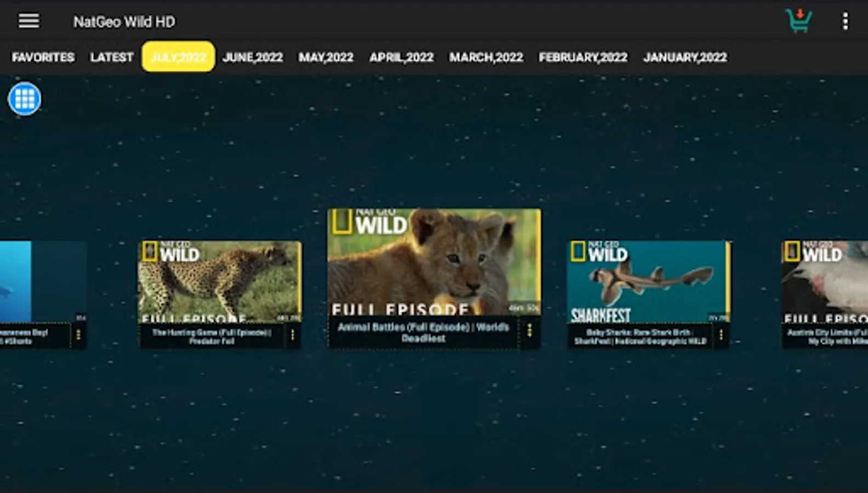Open the shopping cart download icon
This screenshot has width=868, height=493.
tap(798, 20)
